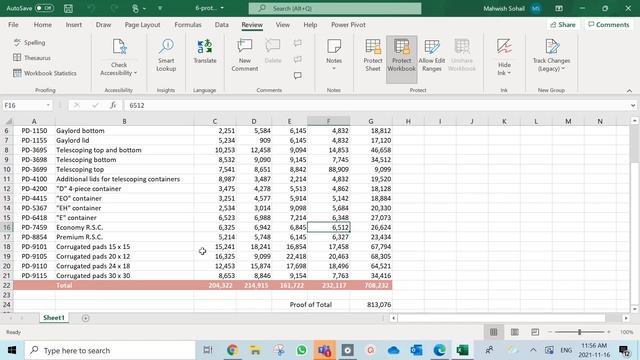The height and width of the screenshot is (360, 640).
Task: Show Workbook Statistics
Action: (x=45, y=73)
